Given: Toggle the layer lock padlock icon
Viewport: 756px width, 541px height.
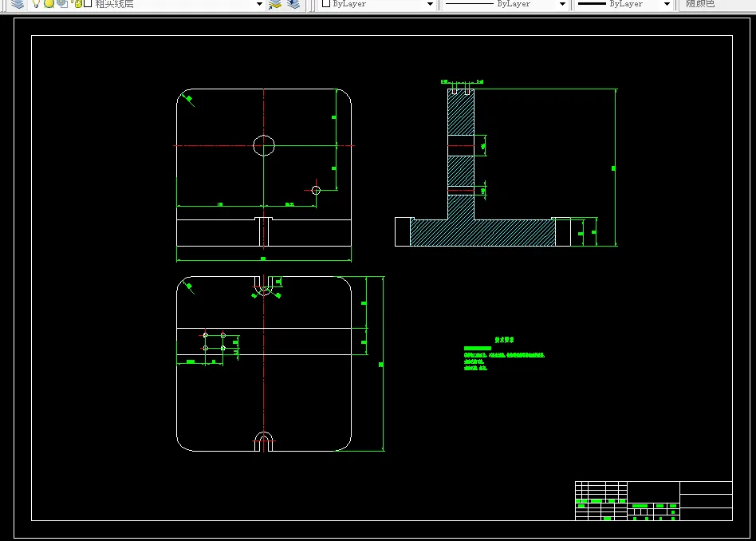Looking at the screenshot, I should click(x=77, y=4).
